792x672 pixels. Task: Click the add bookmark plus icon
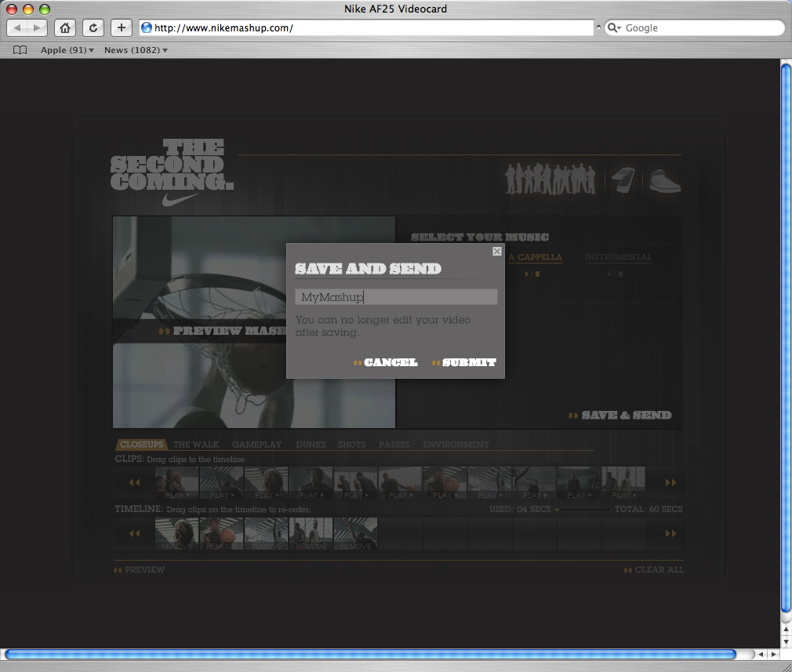point(122,27)
